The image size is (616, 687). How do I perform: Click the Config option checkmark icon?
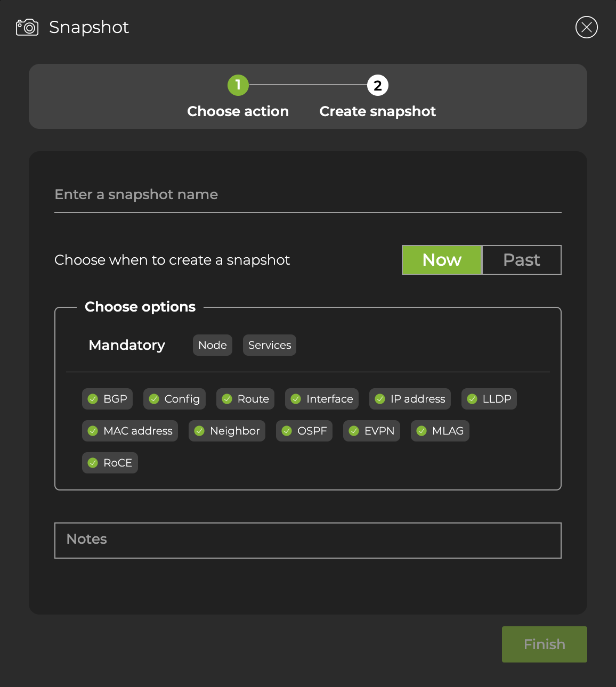(x=155, y=398)
